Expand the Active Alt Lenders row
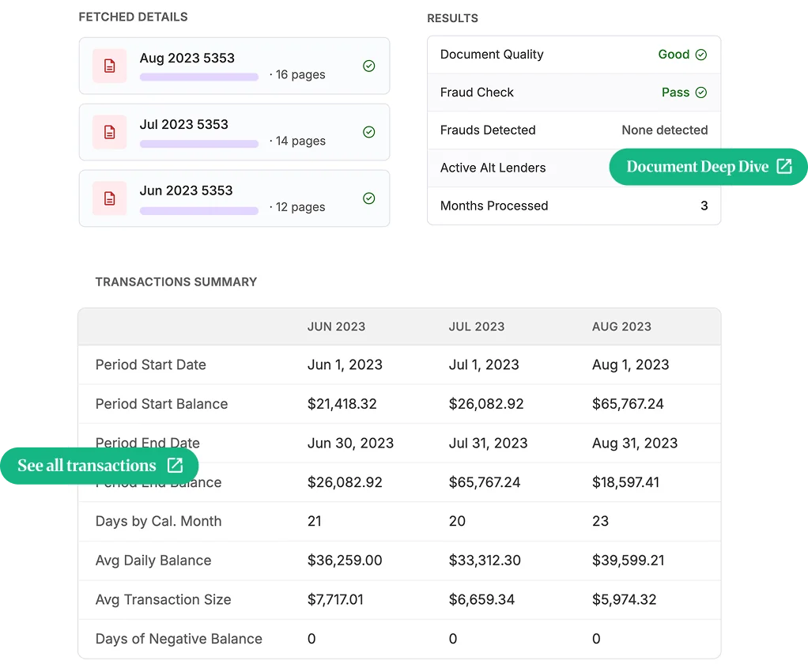This screenshot has width=808, height=672. tap(493, 168)
